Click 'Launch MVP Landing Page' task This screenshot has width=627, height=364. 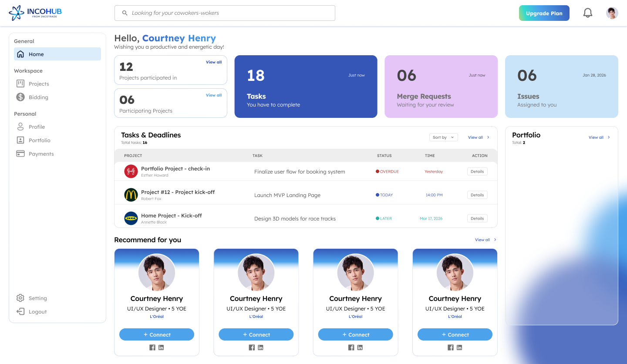click(x=287, y=195)
